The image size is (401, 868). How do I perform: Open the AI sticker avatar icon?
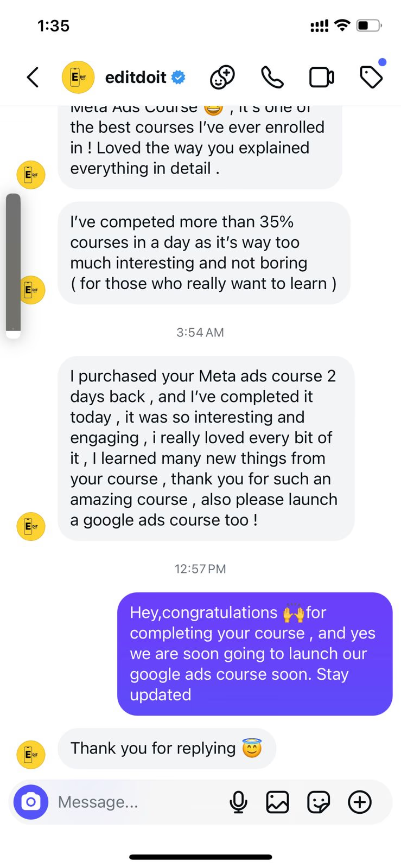click(222, 78)
